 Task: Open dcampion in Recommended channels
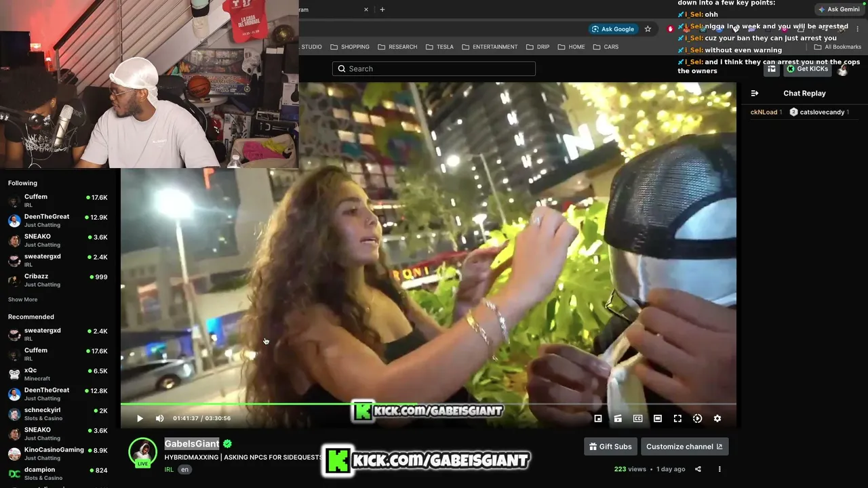pos(58,473)
